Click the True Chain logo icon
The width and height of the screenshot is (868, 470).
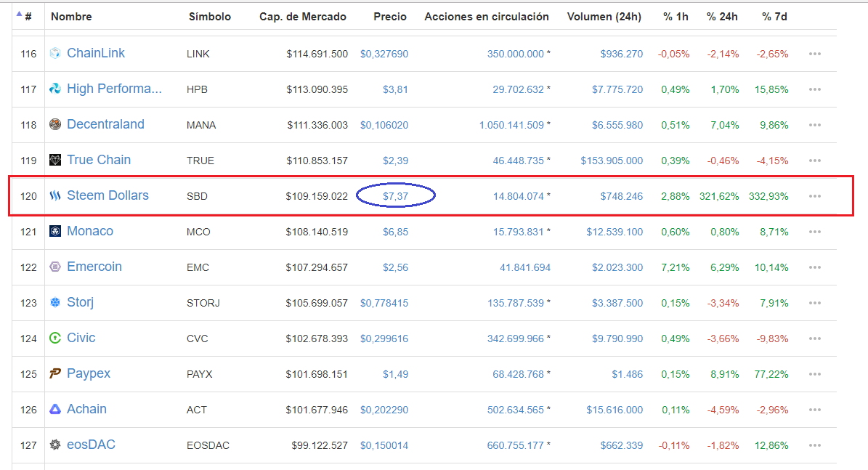click(x=54, y=160)
